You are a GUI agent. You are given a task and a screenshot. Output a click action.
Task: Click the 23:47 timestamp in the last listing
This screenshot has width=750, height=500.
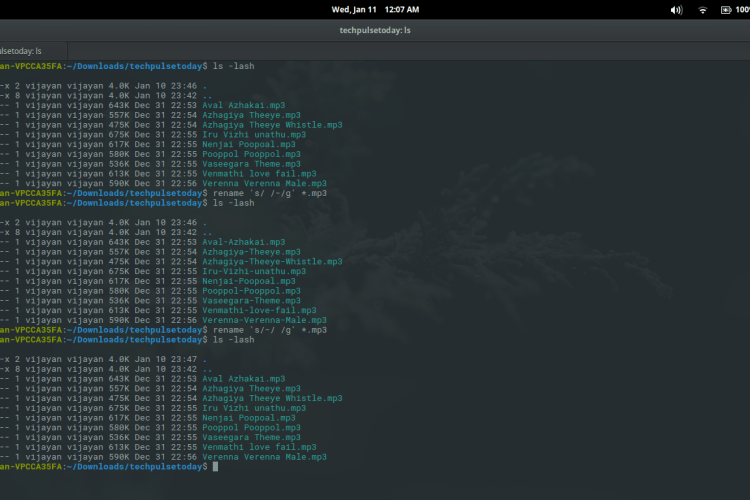[183, 359]
